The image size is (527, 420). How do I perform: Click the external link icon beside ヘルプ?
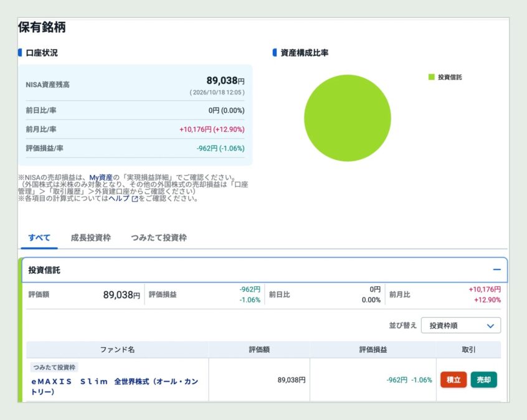coord(135,198)
